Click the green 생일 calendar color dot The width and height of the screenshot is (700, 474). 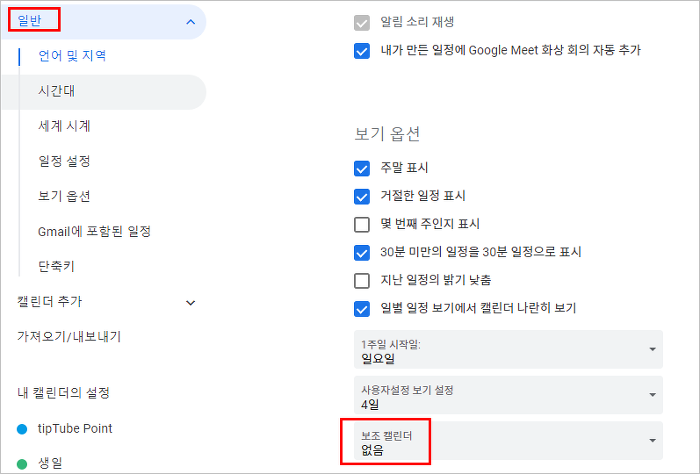click(x=22, y=464)
